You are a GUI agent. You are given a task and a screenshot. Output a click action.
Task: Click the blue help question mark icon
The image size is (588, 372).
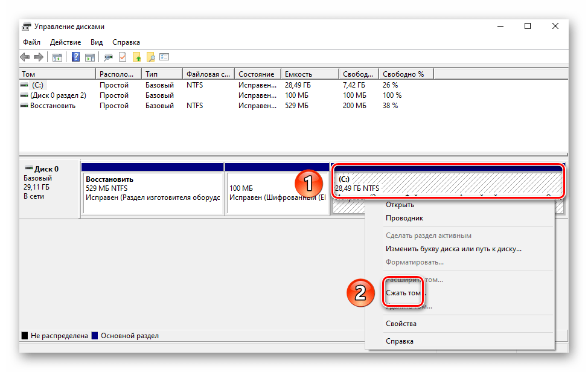(x=76, y=57)
